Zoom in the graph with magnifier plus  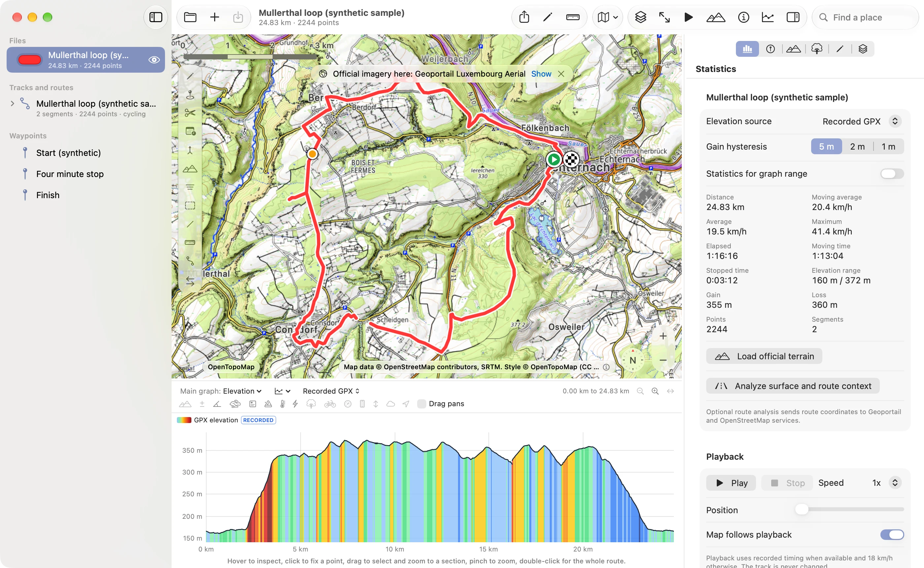[x=655, y=391]
